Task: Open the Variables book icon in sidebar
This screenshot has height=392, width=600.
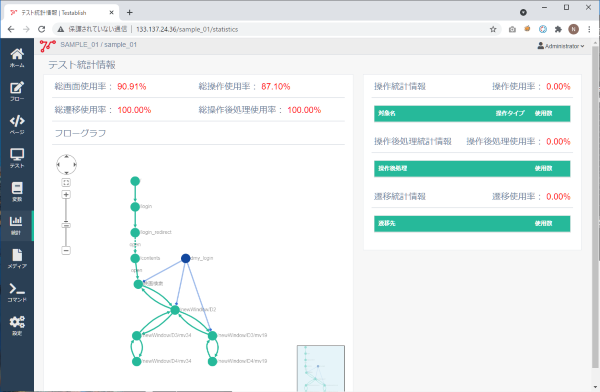Action: [x=17, y=191]
